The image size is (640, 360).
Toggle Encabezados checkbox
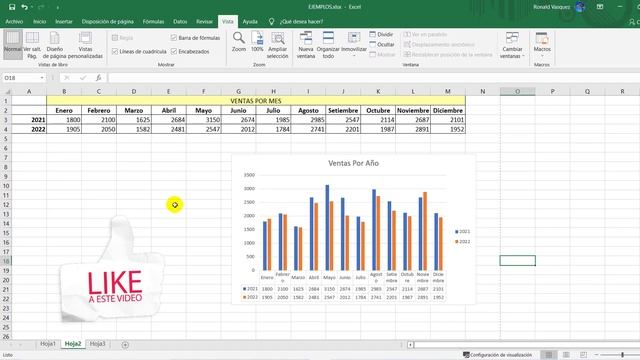[174, 51]
